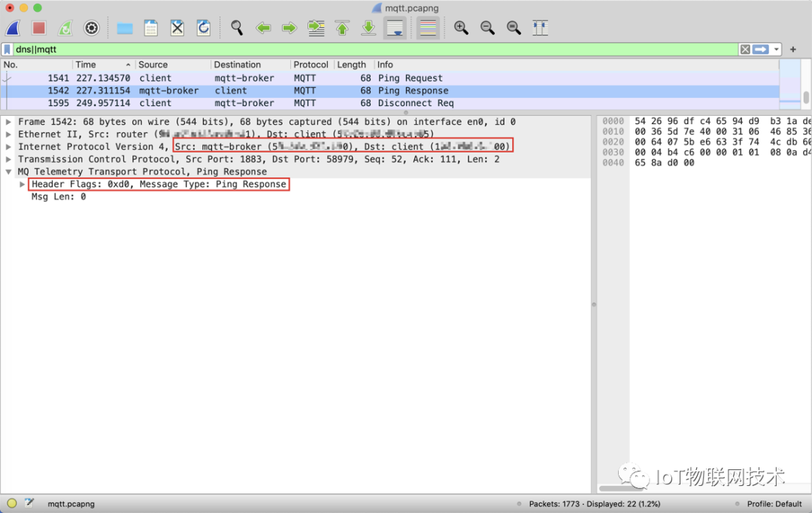Clear the display filter with X button
Screen dimensions: 812x513
click(744, 50)
